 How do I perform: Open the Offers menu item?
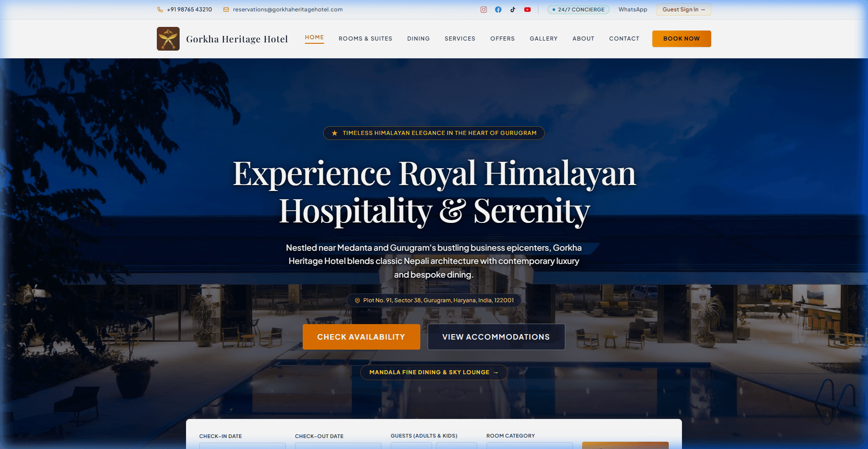click(x=502, y=39)
